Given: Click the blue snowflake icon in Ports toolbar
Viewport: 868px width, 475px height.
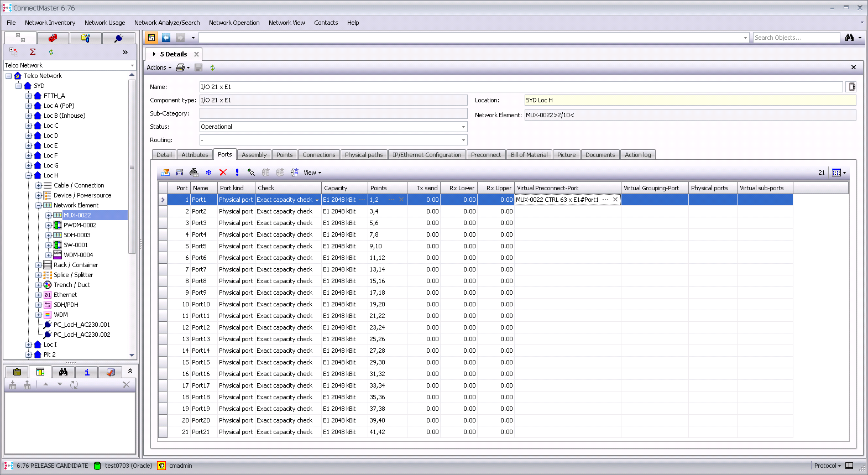Looking at the screenshot, I should click(208, 173).
